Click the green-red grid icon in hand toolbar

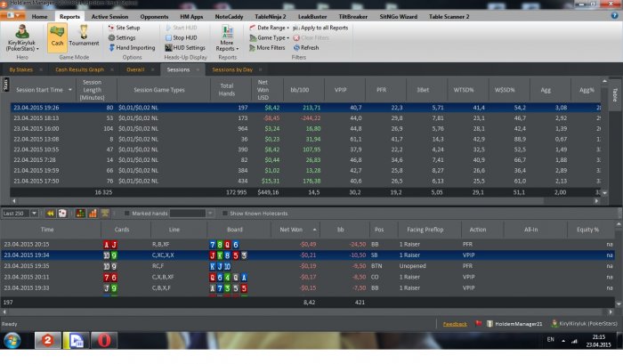coord(80,214)
